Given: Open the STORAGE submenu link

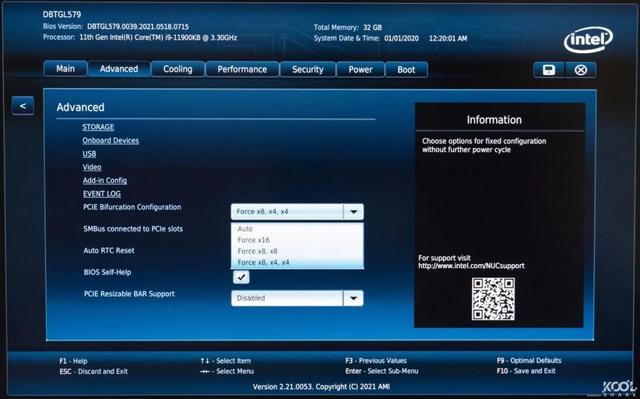Looking at the screenshot, I should (98, 127).
